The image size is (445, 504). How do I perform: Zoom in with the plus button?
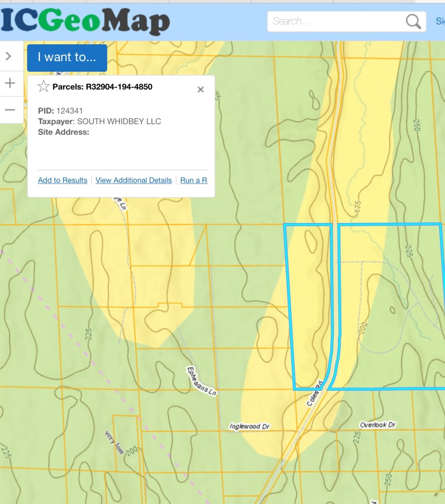click(10, 83)
